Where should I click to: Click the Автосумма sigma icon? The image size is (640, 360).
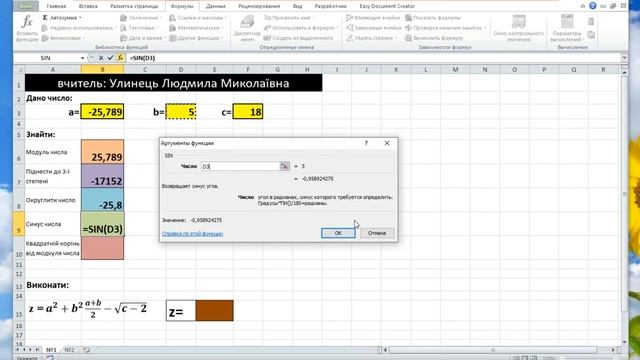tap(45, 18)
